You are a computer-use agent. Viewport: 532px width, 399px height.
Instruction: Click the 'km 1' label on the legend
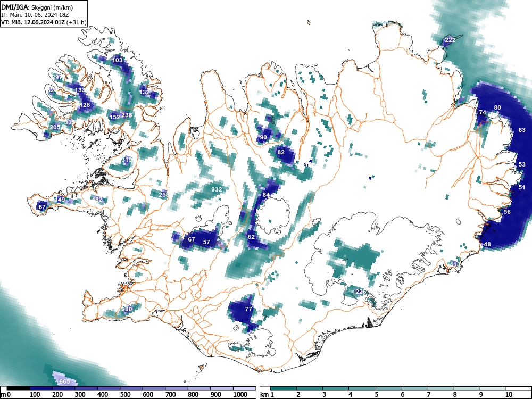tap(267, 395)
